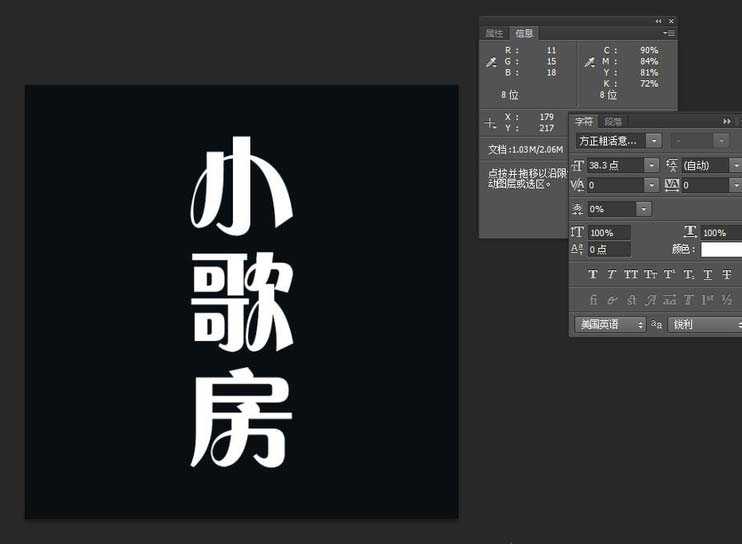Collapse the Info panel with double-arrow icon
The image size is (742, 544).
tap(658, 21)
